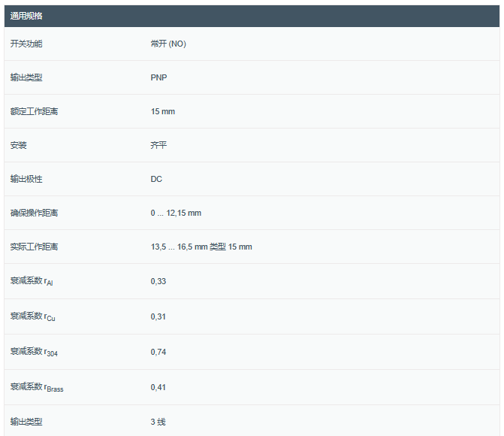
Task: Click the 通用规格 section header
Action: 26,16
